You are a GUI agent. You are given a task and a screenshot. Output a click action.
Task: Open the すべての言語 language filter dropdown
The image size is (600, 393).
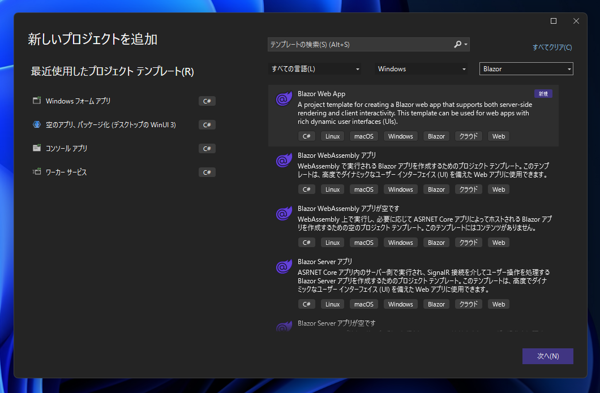pos(315,69)
